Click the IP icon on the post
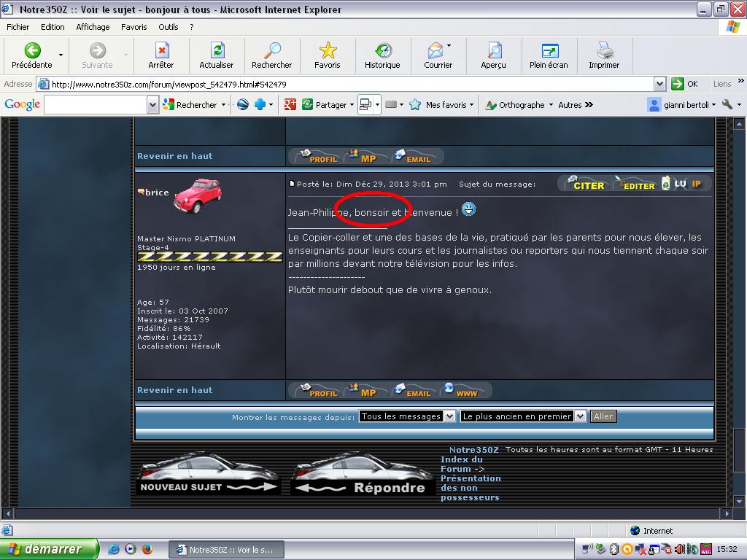This screenshot has height=560, width=747. 697,184
